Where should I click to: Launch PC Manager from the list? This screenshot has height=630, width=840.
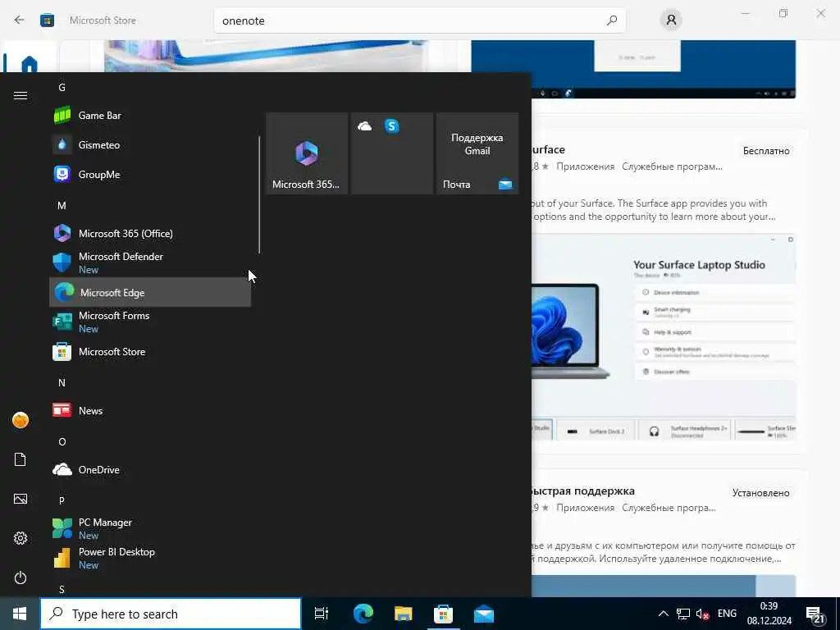150,528
